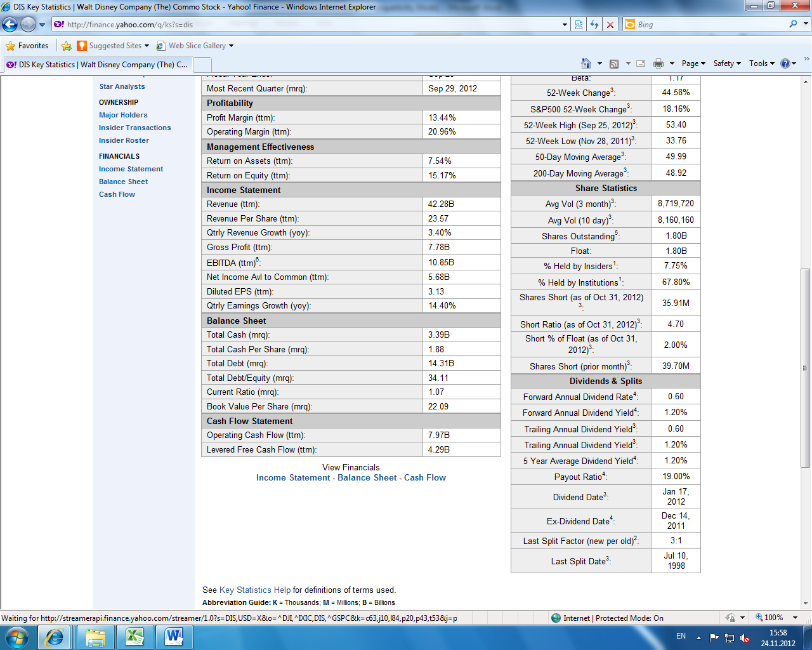
Task: Click Add to Favorites bar icon
Action: pos(67,46)
